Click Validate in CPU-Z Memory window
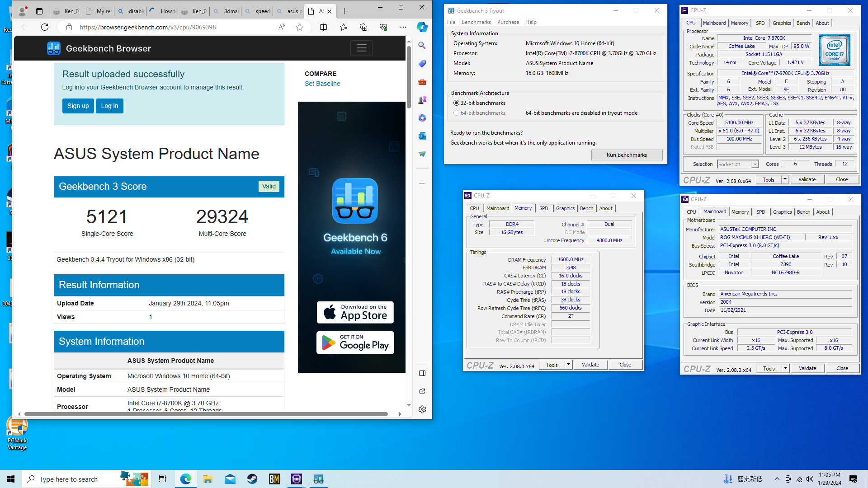The width and height of the screenshot is (868, 488). [x=590, y=365]
